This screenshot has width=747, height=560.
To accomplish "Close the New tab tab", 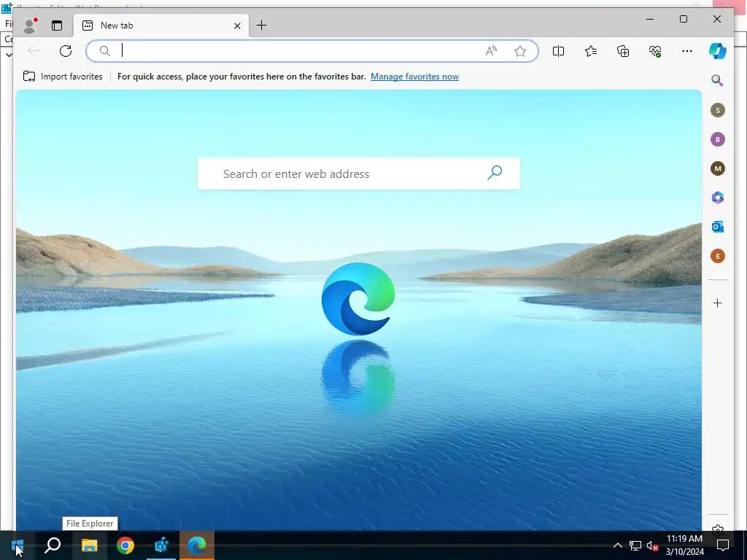I will pyautogui.click(x=237, y=26).
